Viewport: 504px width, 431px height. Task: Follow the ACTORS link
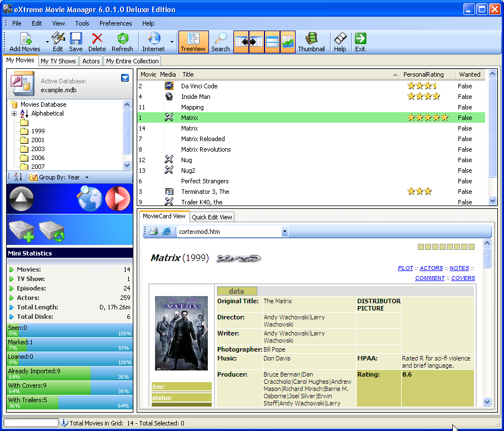[x=431, y=268]
